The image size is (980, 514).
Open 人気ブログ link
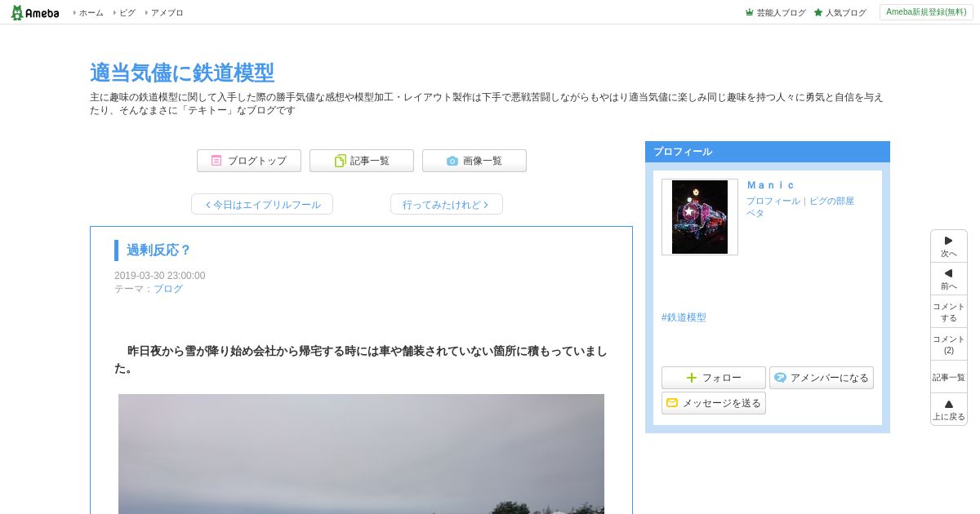pos(845,13)
